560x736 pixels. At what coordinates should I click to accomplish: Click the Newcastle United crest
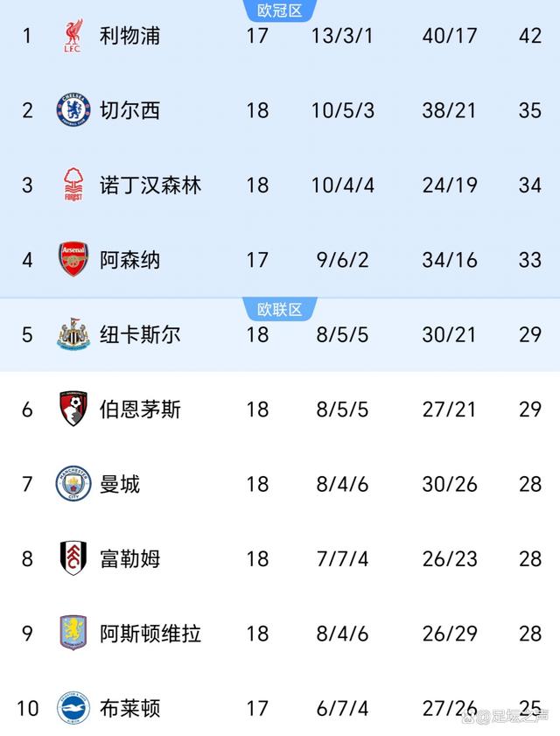point(73,334)
